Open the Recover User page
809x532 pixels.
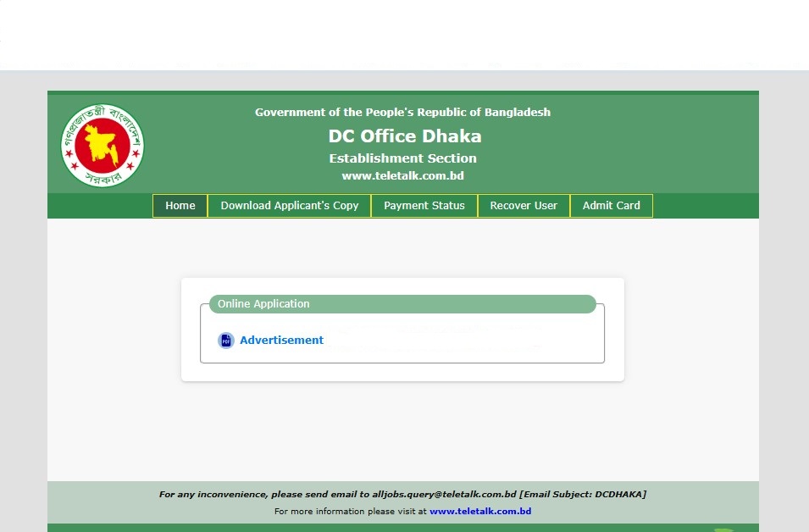coord(524,206)
